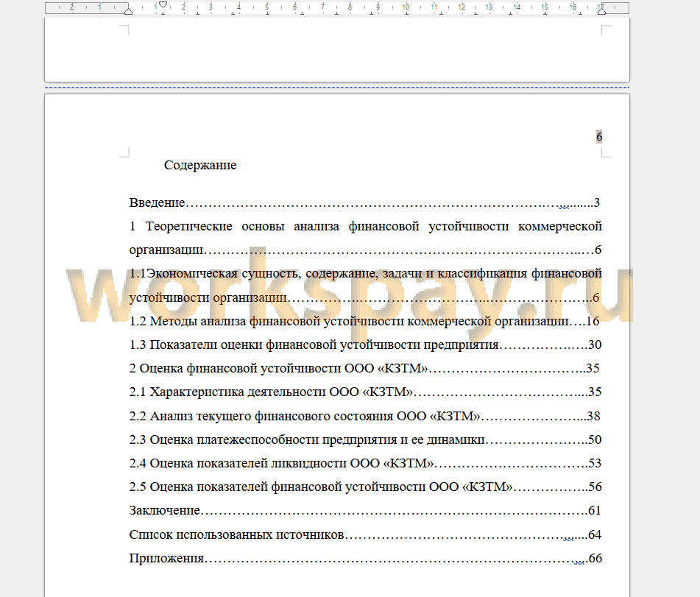This screenshot has height=597, width=700.
Task: Click the page number 6 in header
Action: click(599, 137)
